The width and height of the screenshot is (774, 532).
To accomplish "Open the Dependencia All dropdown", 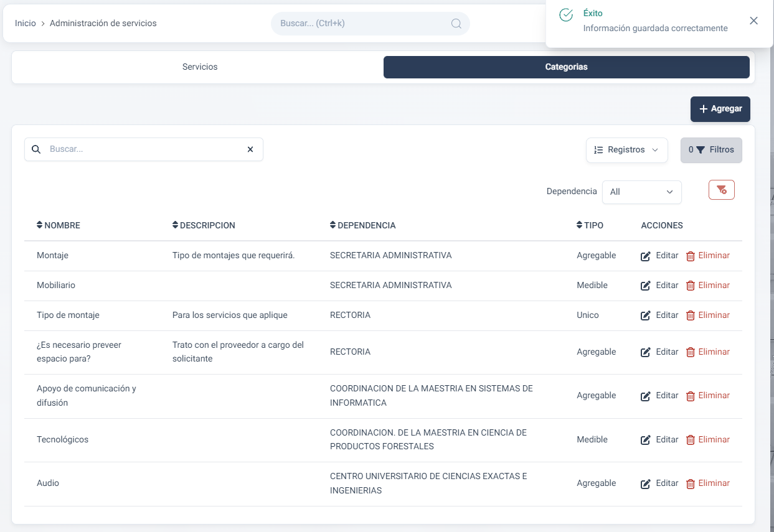I will click(x=641, y=192).
